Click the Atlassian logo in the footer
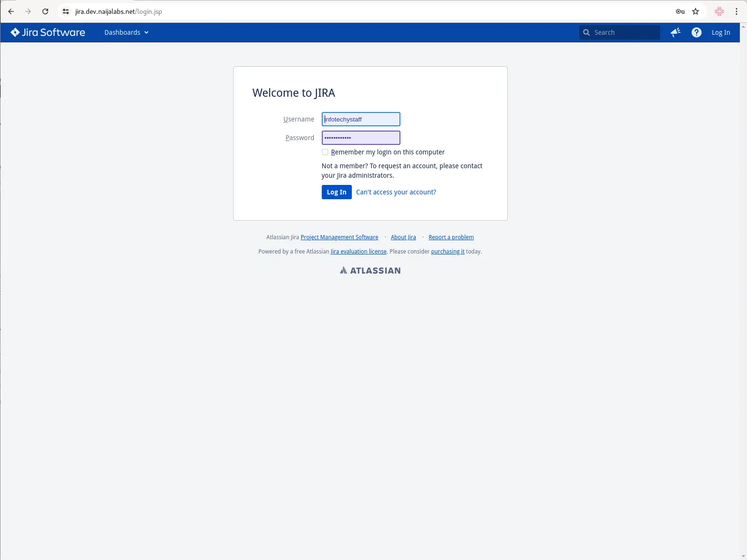747x560 pixels. click(370, 270)
